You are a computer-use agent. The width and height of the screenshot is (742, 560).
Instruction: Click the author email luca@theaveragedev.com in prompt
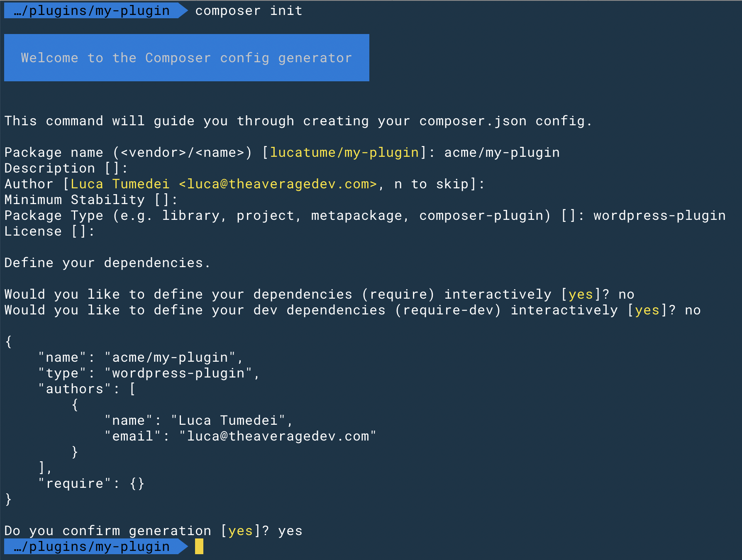(x=278, y=184)
